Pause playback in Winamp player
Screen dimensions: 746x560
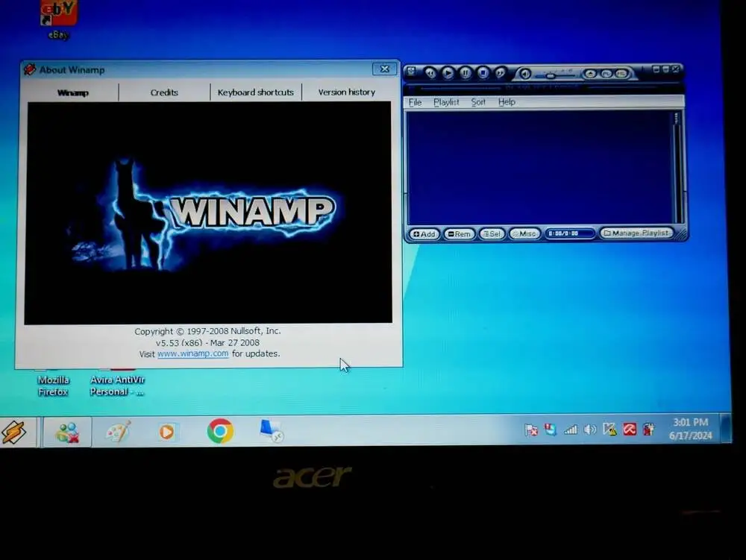[466, 73]
